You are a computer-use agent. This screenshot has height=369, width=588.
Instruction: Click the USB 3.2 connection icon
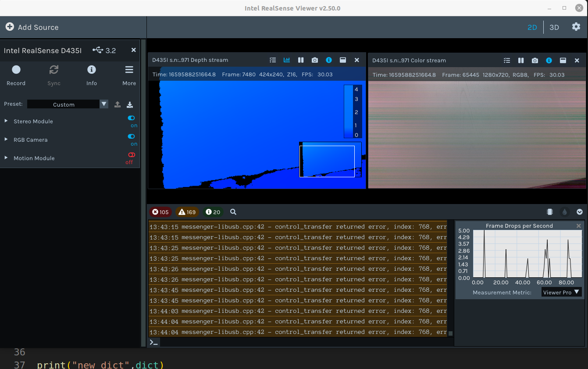click(98, 50)
